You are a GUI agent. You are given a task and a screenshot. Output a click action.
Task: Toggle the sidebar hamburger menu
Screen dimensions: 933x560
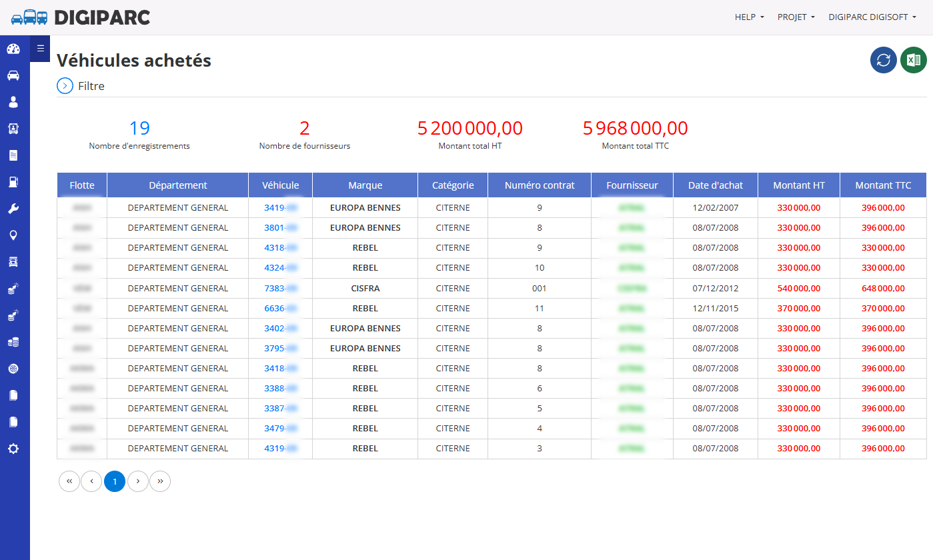[x=40, y=48]
